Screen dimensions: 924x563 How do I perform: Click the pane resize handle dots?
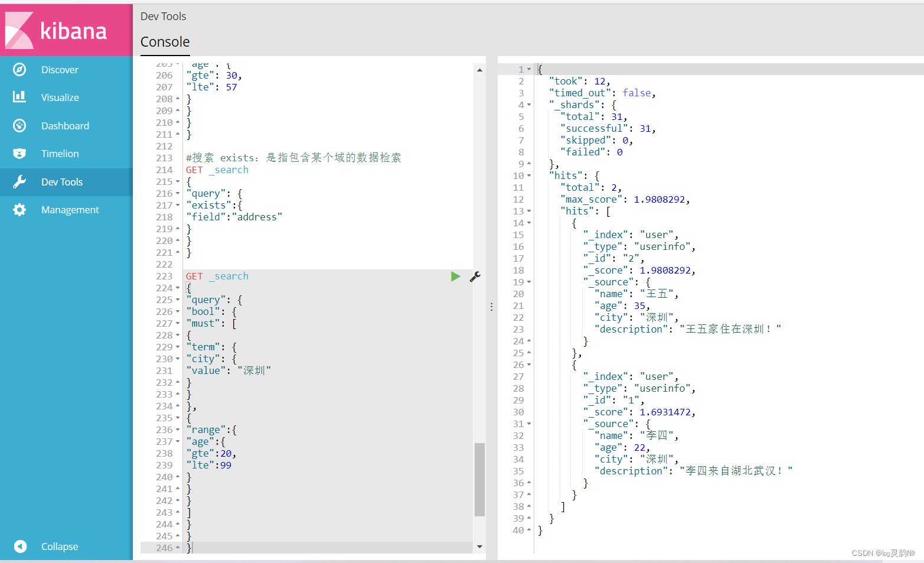[491, 307]
